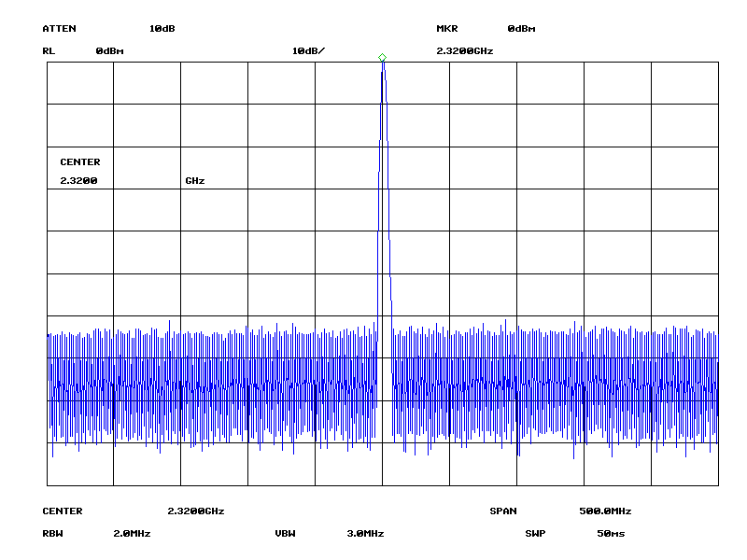Click the 2.3200 value inside the graph
Image resolution: width=747 pixels, height=560 pixels.
(78, 180)
